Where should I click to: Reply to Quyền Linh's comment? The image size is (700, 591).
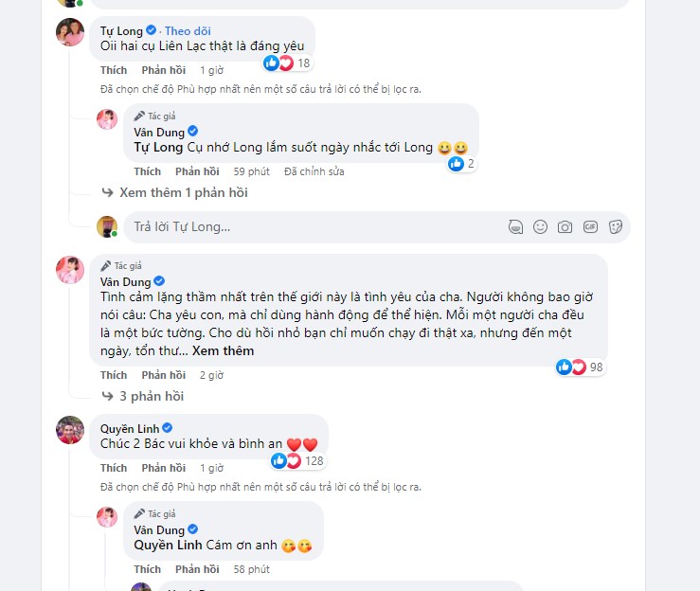[163, 468]
